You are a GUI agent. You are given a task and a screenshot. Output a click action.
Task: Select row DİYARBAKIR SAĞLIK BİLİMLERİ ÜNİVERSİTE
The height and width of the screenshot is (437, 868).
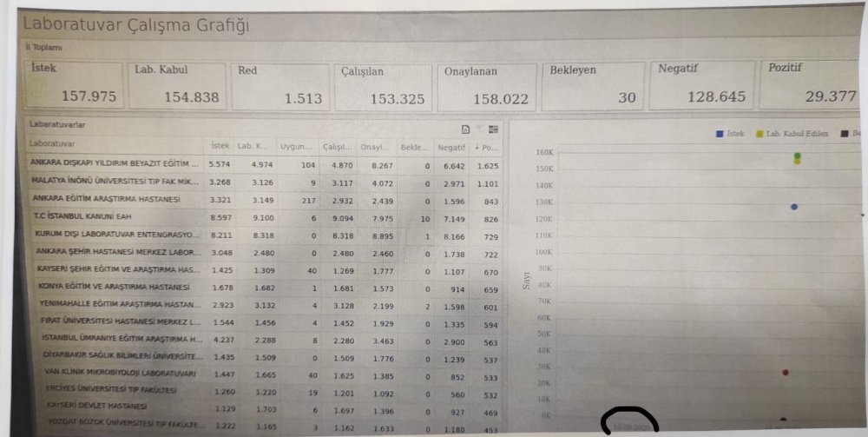pos(271,358)
